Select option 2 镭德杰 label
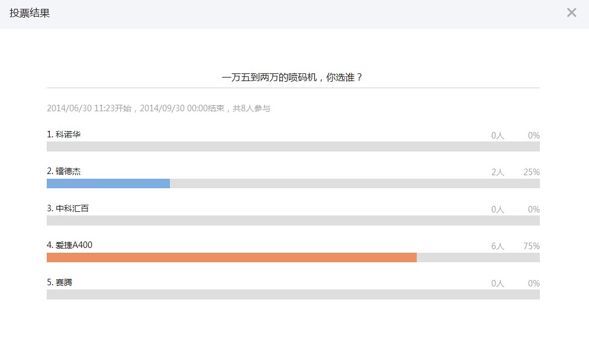The height and width of the screenshot is (364, 589). tap(64, 171)
